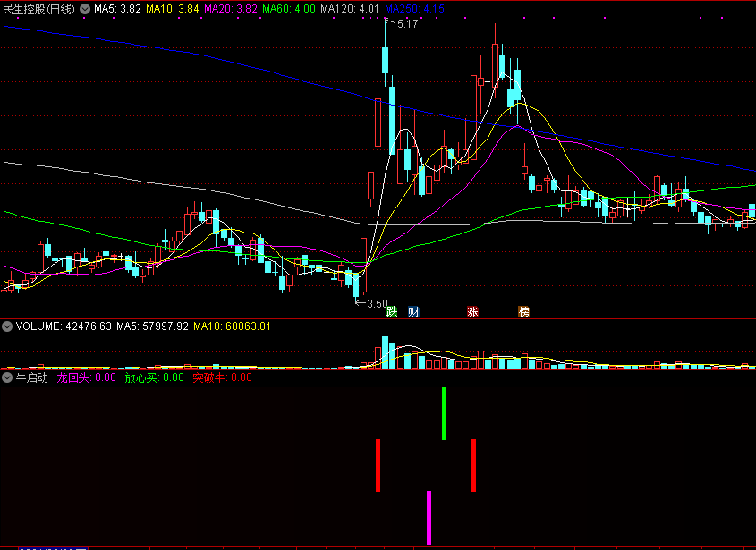
Task: Click the magenta MA20: 3.82 label
Action: point(231,9)
